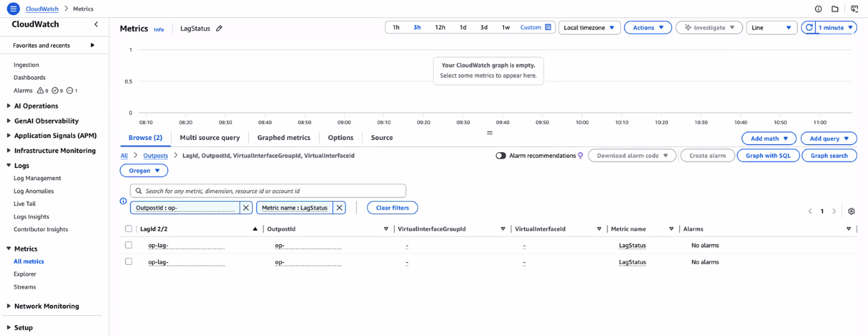The width and height of the screenshot is (868, 336).
Task: Expand GenAI Observability section
Action: coord(9,121)
